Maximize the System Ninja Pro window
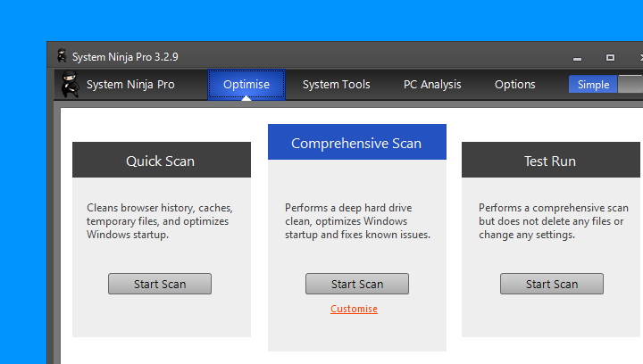The image size is (643, 364). pyautogui.click(x=610, y=58)
